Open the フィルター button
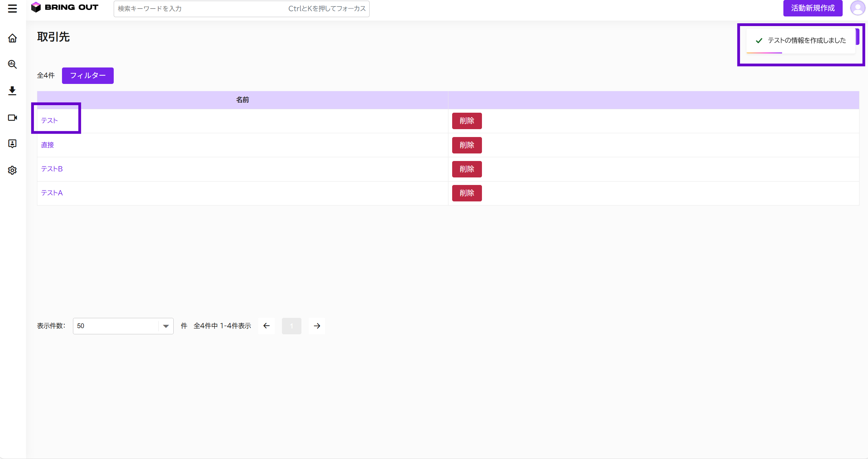This screenshot has width=868, height=459. tap(88, 76)
